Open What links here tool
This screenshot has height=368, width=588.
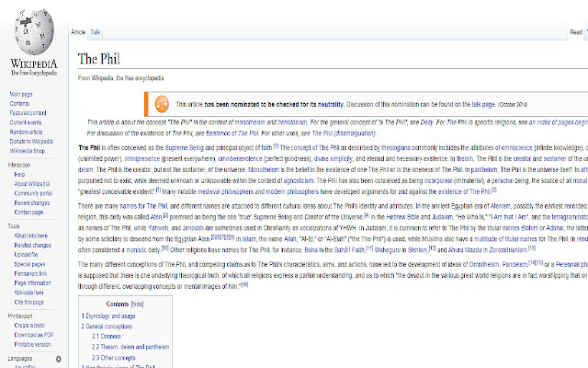coord(30,236)
